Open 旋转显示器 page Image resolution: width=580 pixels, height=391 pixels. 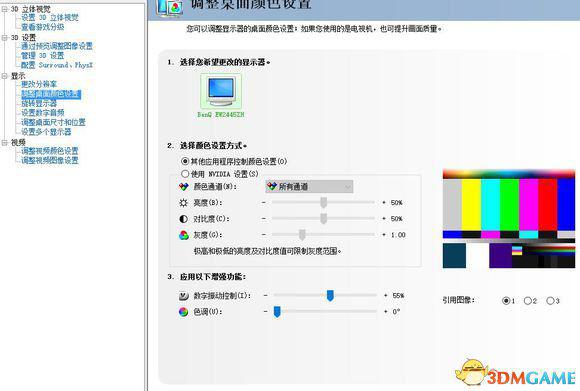[39, 103]
